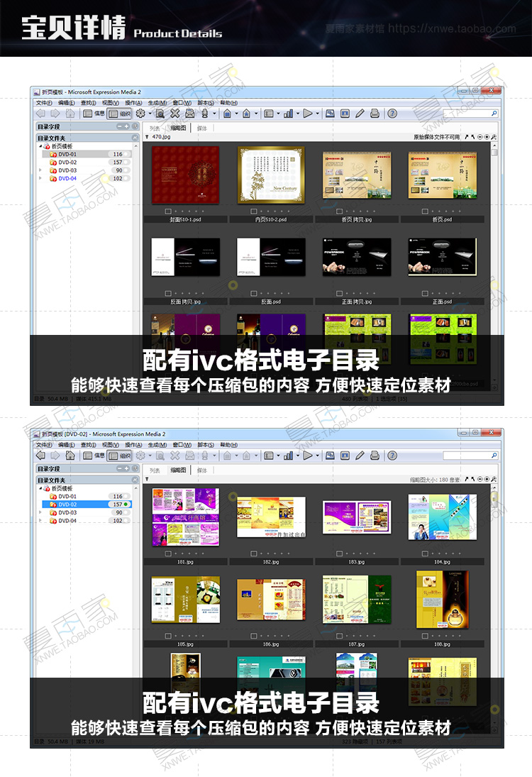Screen dimensions: 532x777
Task: Click the Info (信息) icon in the DVD-02 window
Action: tap(94, 456)
